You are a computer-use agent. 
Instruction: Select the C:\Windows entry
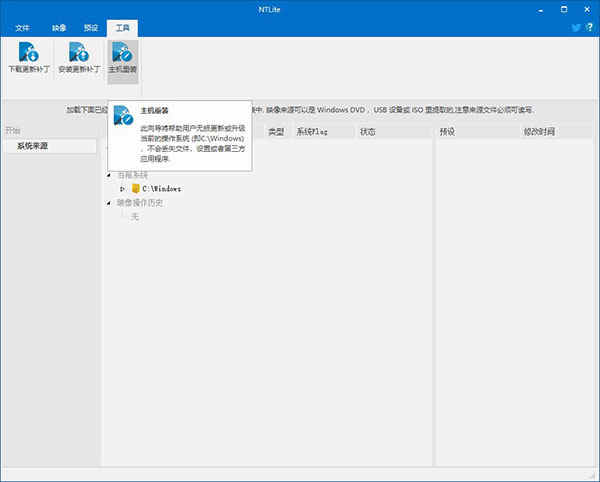(x=161, y=189)
